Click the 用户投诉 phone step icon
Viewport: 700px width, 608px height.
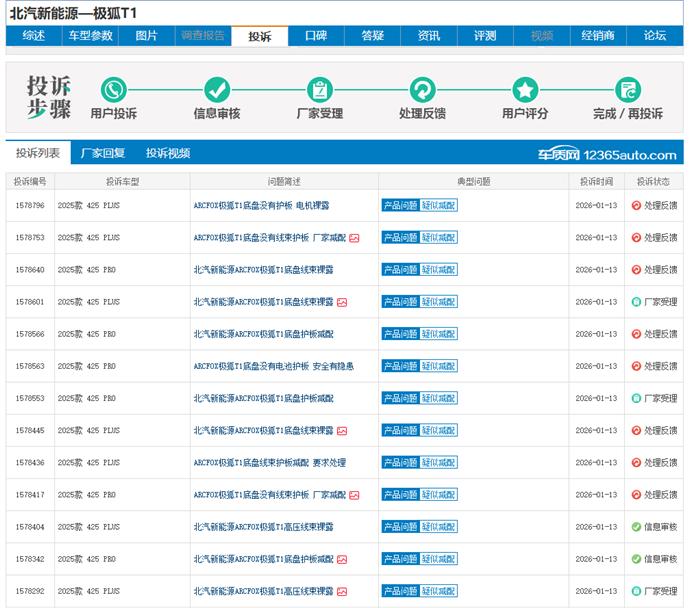pyautogui.click(x=113, y=90)
